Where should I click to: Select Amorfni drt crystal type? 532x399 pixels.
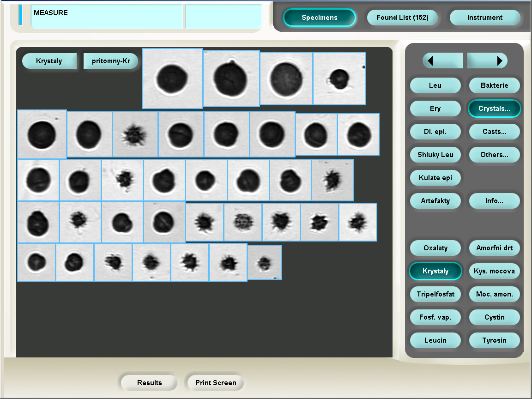point(494,248)
